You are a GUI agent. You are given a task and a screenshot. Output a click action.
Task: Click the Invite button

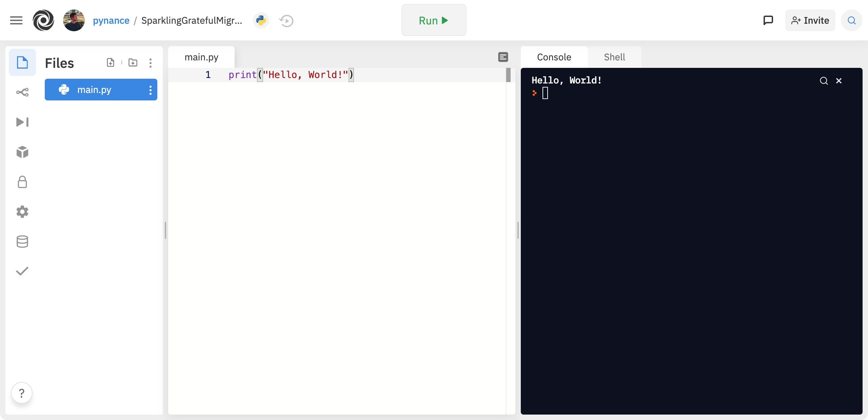(810, 20)
